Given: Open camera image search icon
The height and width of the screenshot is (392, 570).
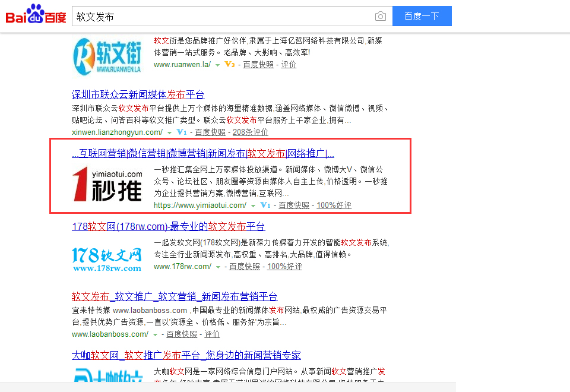Looking at the screenshot, I should click(x=380, y=17).
